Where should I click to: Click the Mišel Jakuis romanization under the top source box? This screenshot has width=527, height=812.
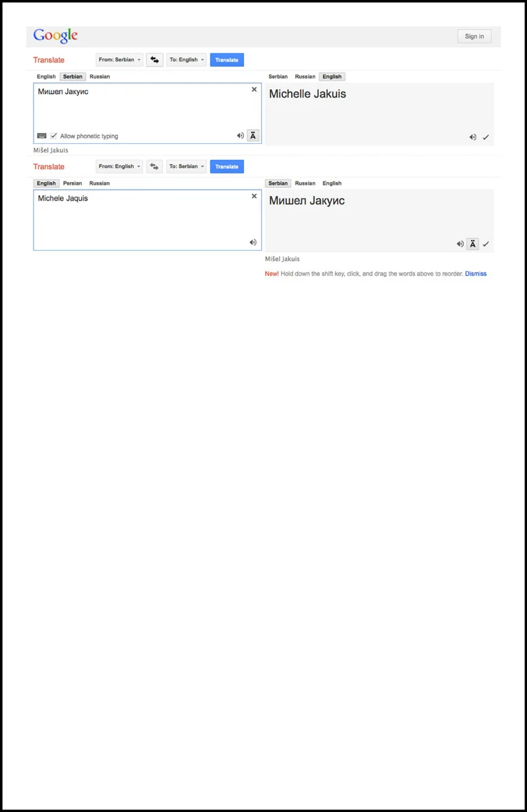pos(51,150)
